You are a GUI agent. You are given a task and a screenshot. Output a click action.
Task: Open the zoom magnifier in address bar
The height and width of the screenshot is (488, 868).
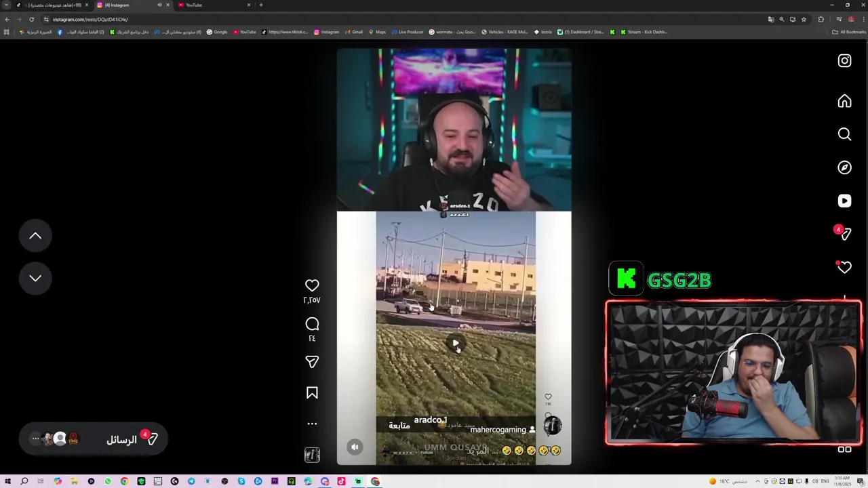(x=781, y=19)
